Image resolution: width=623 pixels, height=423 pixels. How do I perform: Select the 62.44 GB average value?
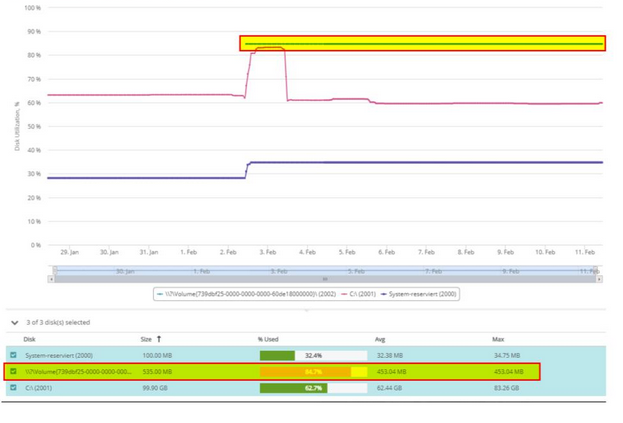pyautogui.click(x=389, y=388)
